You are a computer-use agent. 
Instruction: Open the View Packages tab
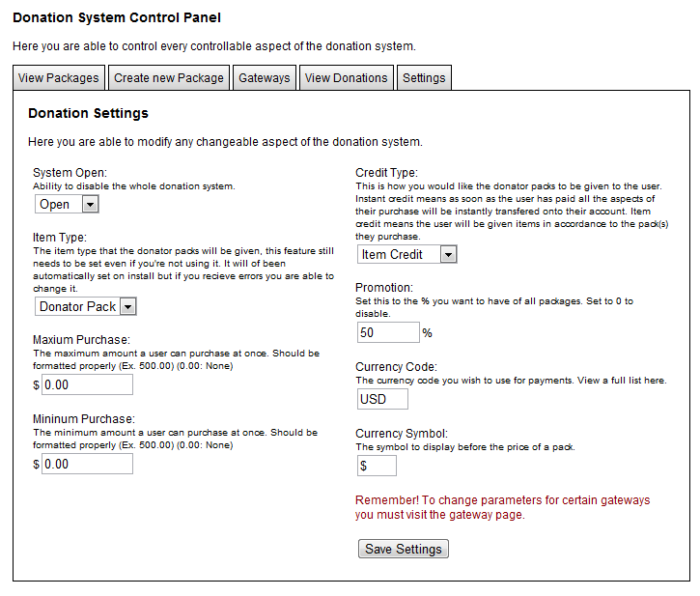pos(59,78)
